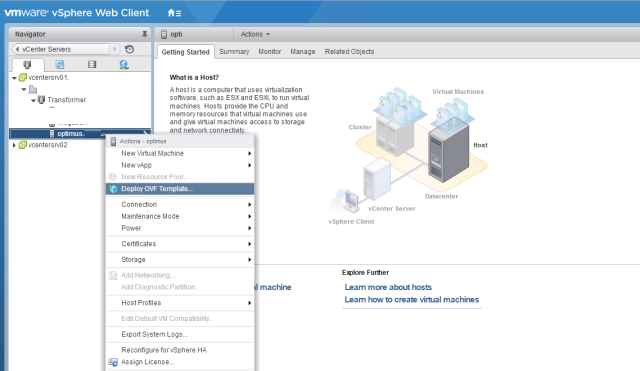Screen dimensions: 640x371
Task: Expand Maintenance Mode submenu arrow
Action: coord(249,216)
